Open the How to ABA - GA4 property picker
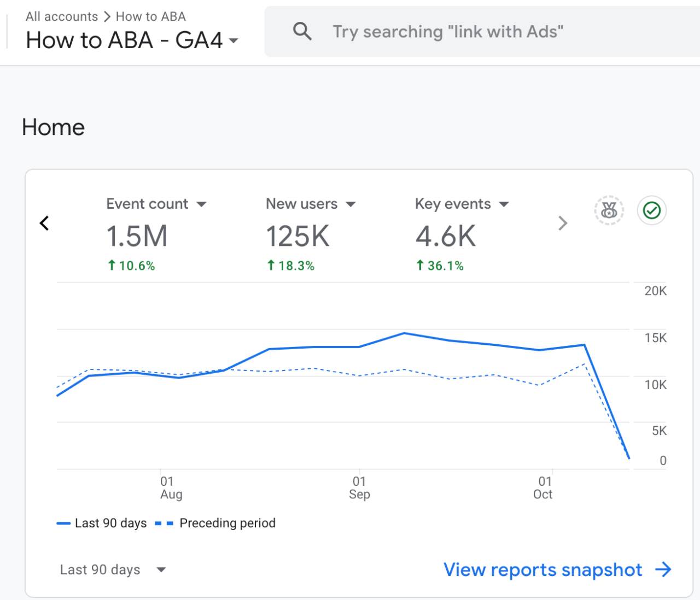The image size is (700, 600). (x=132, y=40)
